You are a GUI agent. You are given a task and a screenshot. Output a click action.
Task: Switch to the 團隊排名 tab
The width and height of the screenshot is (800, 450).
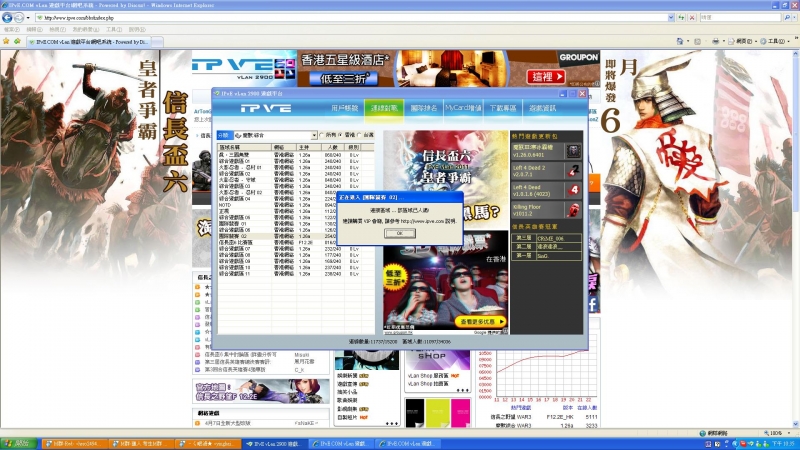pos(424,107)
